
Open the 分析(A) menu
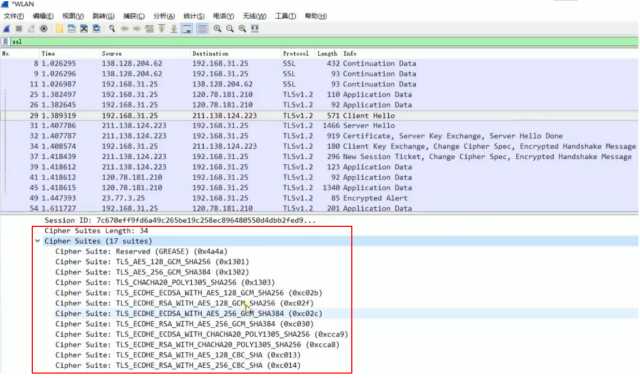[x=164, y=16]
